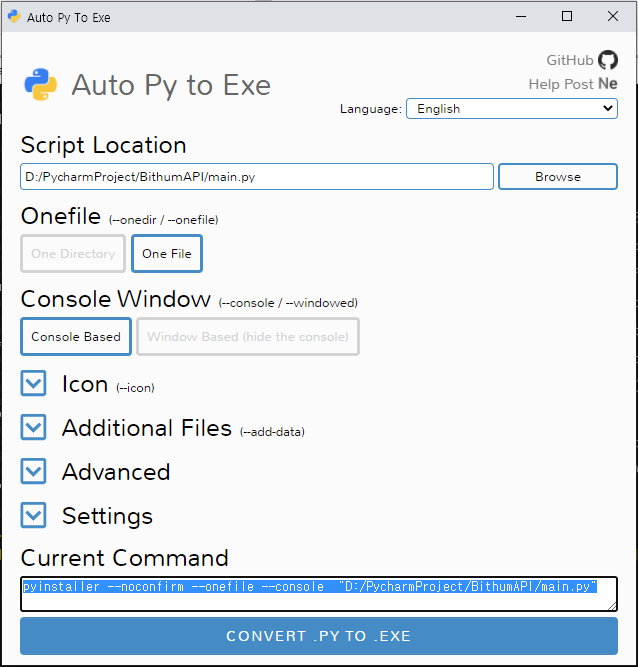The height and width of the screenshot is (667, 638).
Task: Click the Script Location heading
Action: (x=104, y=145)
